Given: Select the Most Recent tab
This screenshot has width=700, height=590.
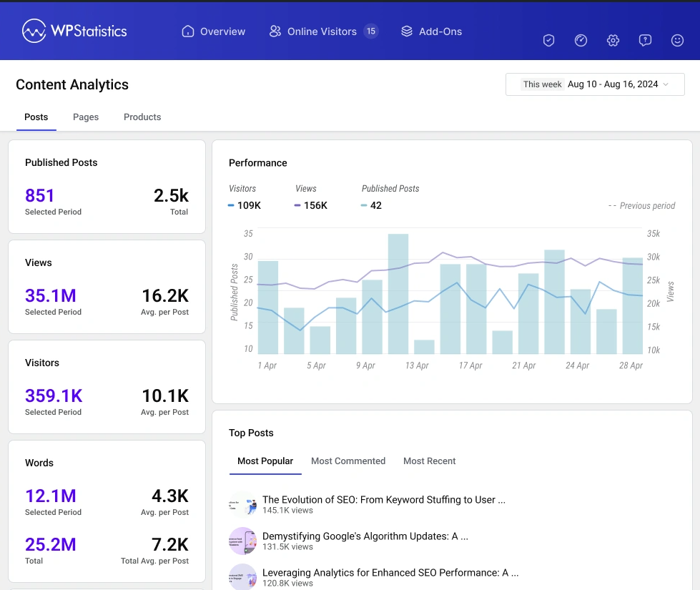Looking at the screenshot, I should (430, 461).
